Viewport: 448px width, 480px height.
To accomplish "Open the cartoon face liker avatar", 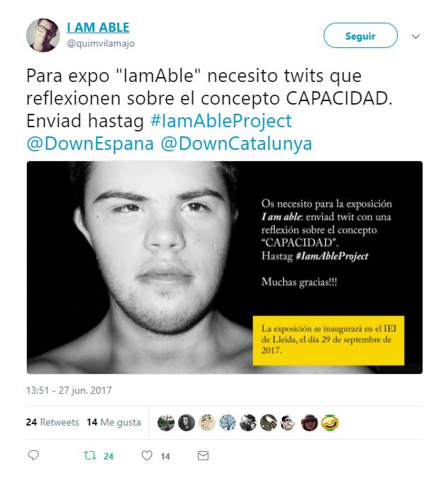I will [x=289, y=423].
